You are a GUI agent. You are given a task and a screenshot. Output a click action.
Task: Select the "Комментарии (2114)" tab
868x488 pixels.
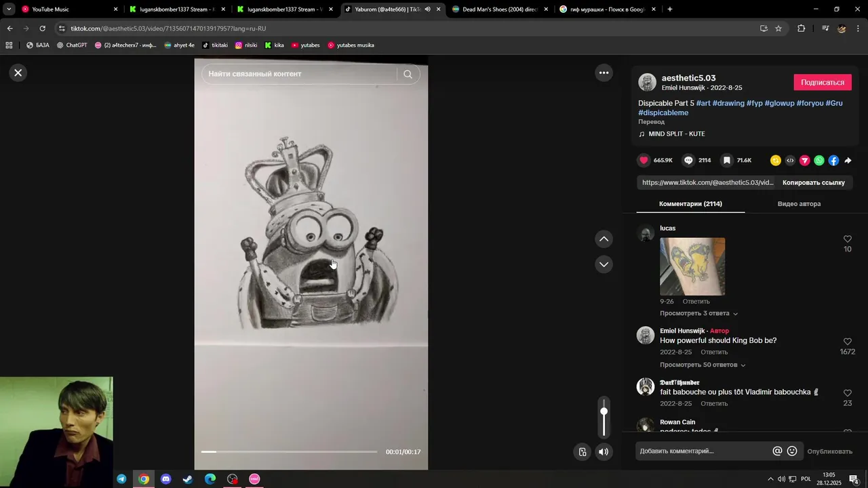(690, 204)
